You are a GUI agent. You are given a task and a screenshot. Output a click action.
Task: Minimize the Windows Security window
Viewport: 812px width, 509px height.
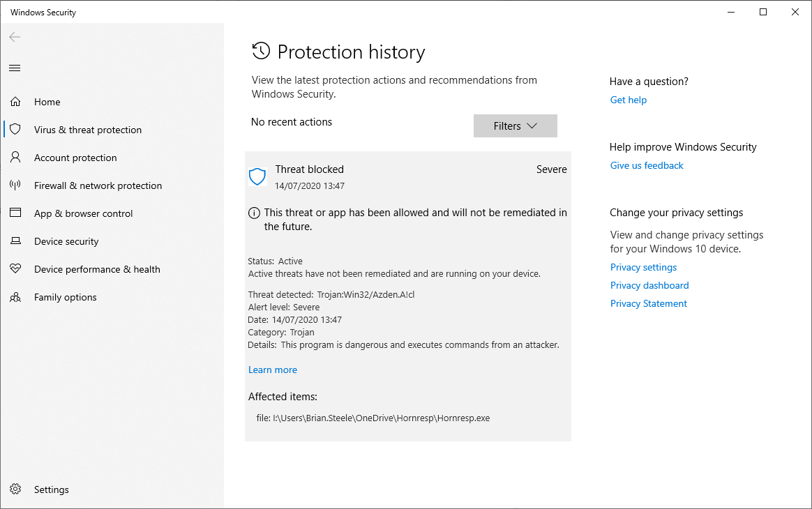pyautogui.click(x=730, y=12)
